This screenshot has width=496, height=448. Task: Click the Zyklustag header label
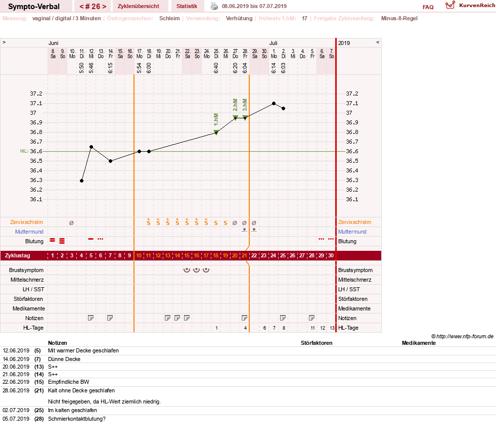click(x=18, y=255)
